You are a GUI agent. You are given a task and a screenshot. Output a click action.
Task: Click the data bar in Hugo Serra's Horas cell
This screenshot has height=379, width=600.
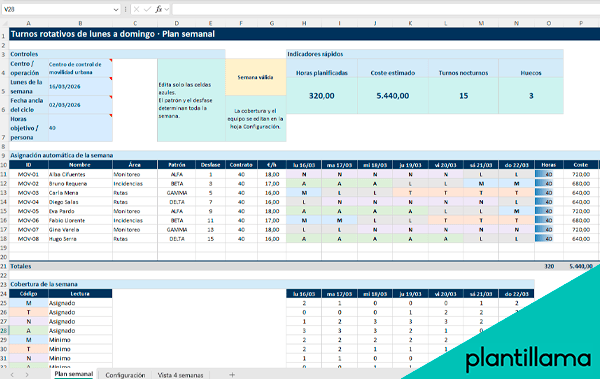click(544, 239)
